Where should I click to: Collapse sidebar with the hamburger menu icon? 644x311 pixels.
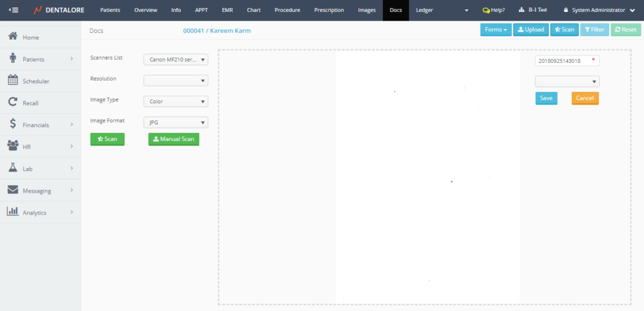coord(13,10)
